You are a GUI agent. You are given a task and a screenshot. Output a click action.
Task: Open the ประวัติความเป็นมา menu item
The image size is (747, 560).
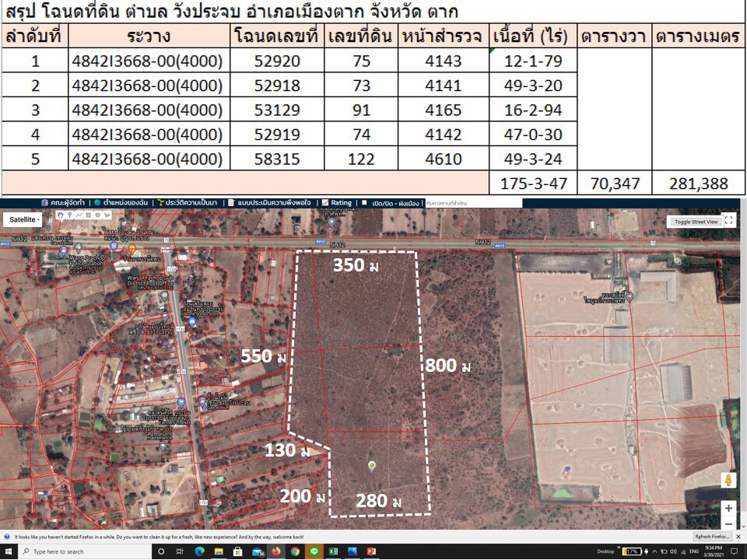pyautogui.click(x=188, y=203)
